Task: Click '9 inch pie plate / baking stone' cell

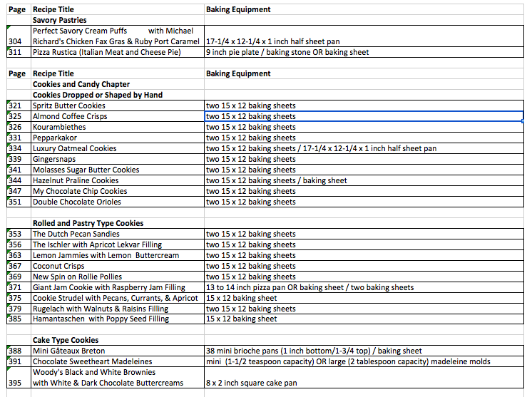Action: (x=364, y=52)
